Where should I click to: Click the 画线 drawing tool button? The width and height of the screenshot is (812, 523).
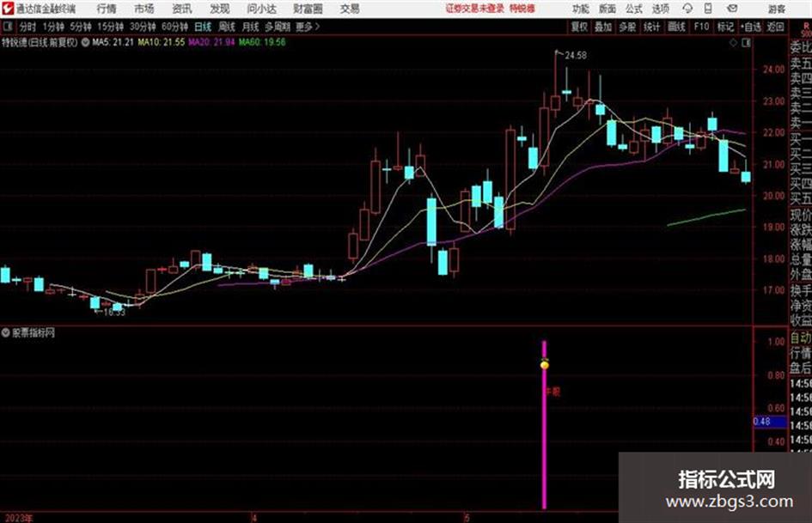coord(676,27)
